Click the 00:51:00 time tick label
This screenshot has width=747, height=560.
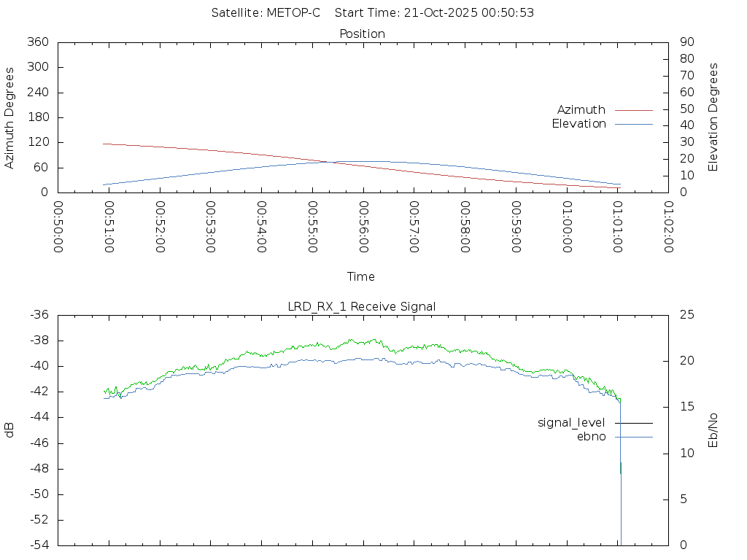click(x=109, y=227)
